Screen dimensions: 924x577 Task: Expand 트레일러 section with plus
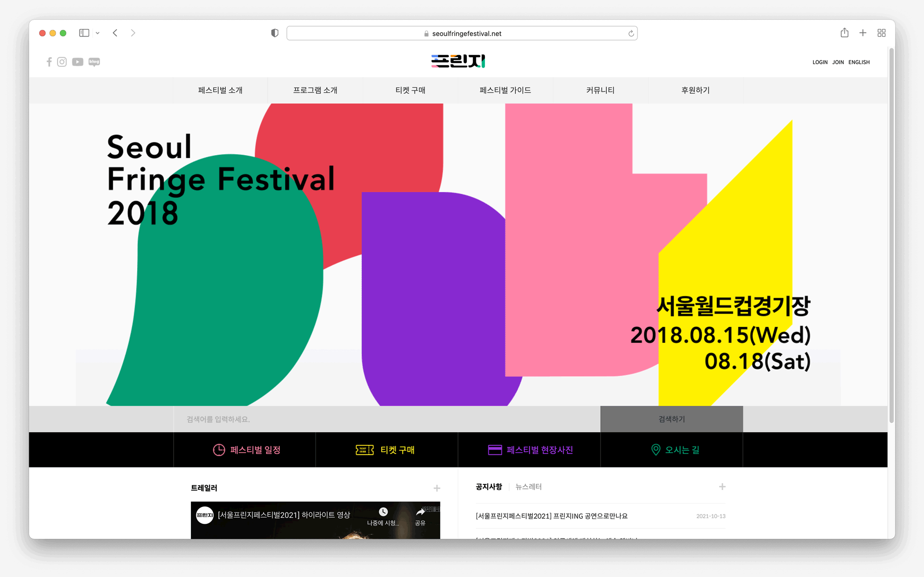pos(436,488)
